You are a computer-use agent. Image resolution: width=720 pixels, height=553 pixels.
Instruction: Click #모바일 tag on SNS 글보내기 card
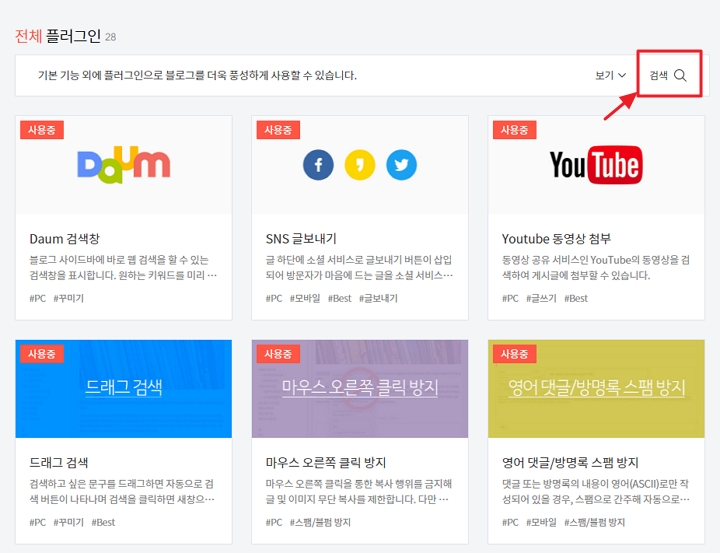[305, 299]
